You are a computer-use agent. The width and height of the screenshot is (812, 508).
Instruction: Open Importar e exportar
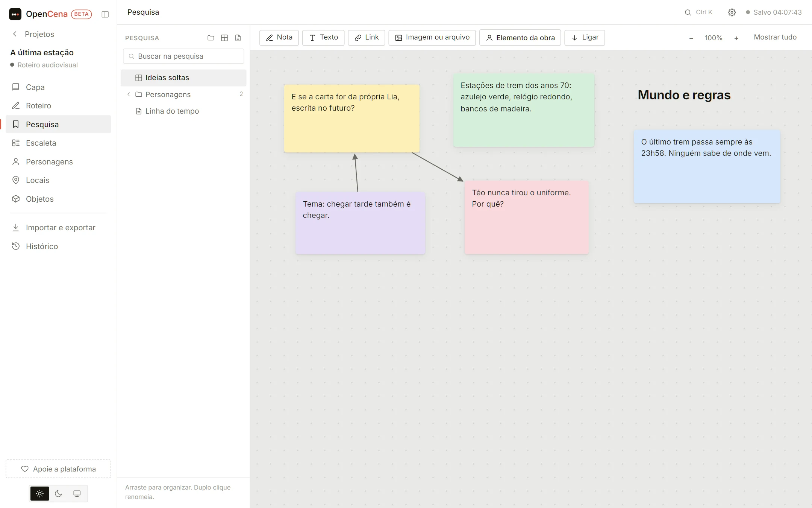coord(58,228)
